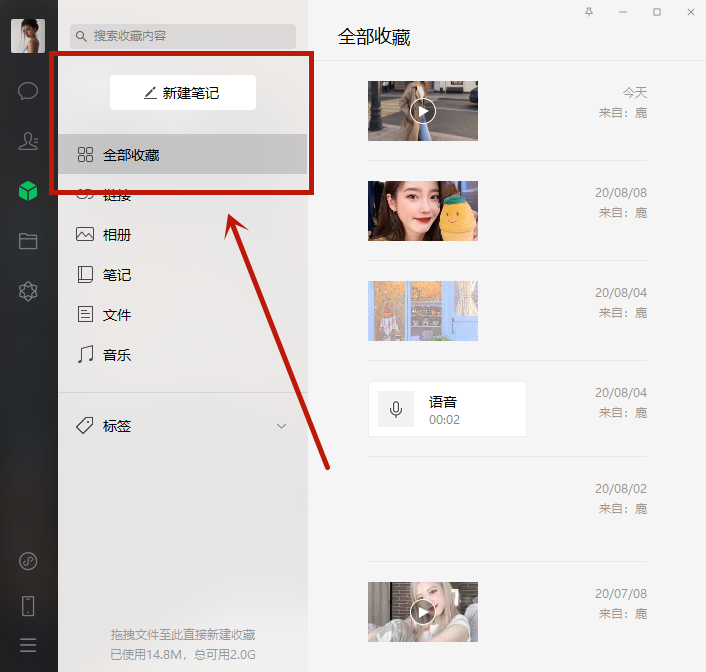Open the Chats icon in sidebar
The height and width of the screenshot is (672, 706).
point(27,91)
